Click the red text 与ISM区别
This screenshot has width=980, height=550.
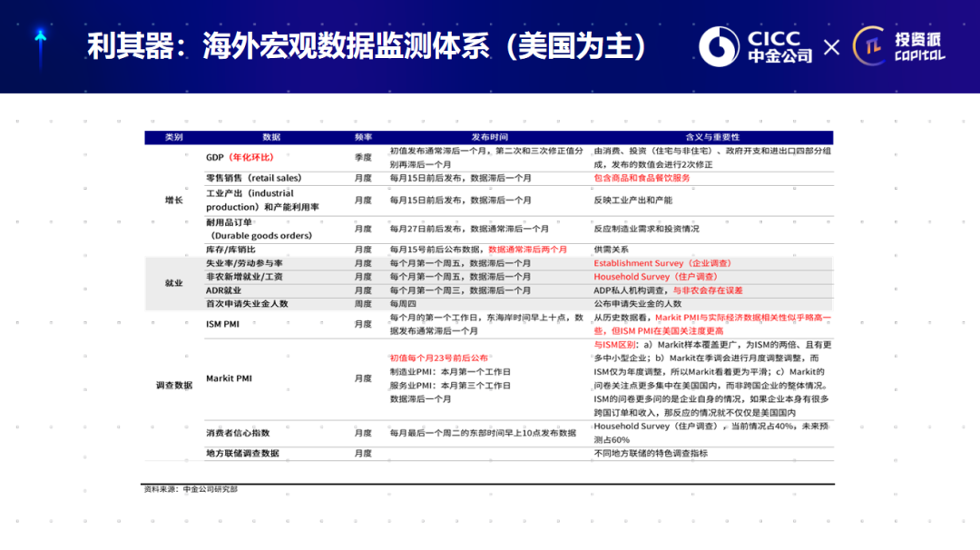[614, 345]
